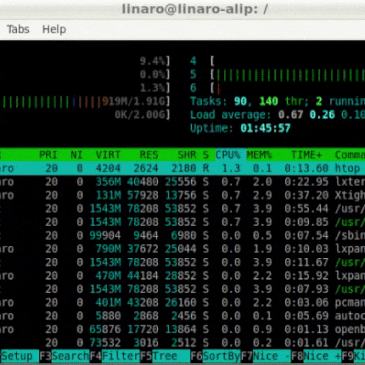Select the autoc row with 5880 VIRT
365x365 pixels.
click(x=182, y=316)
